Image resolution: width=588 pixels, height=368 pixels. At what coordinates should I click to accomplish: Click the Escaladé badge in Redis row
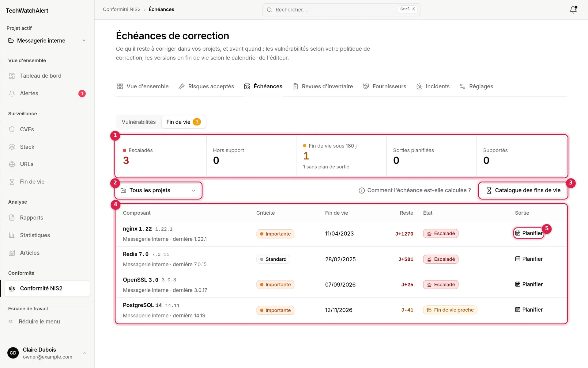coord(441,259)
